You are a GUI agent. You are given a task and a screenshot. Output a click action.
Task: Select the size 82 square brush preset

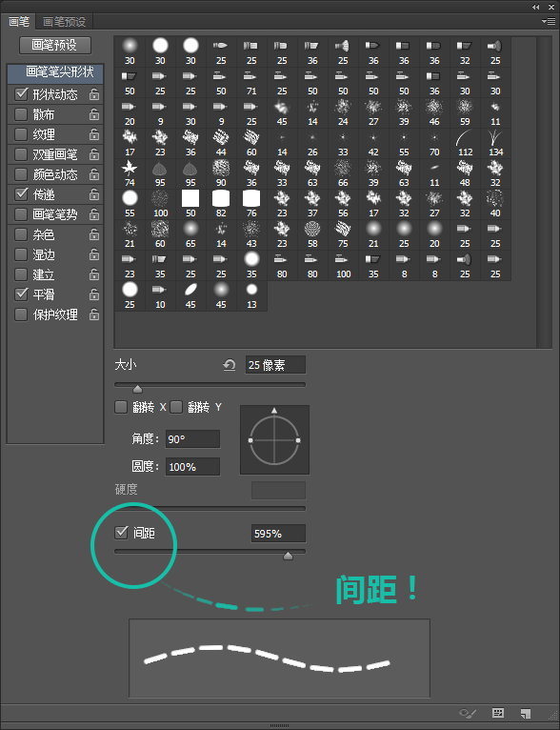[221, 205]
